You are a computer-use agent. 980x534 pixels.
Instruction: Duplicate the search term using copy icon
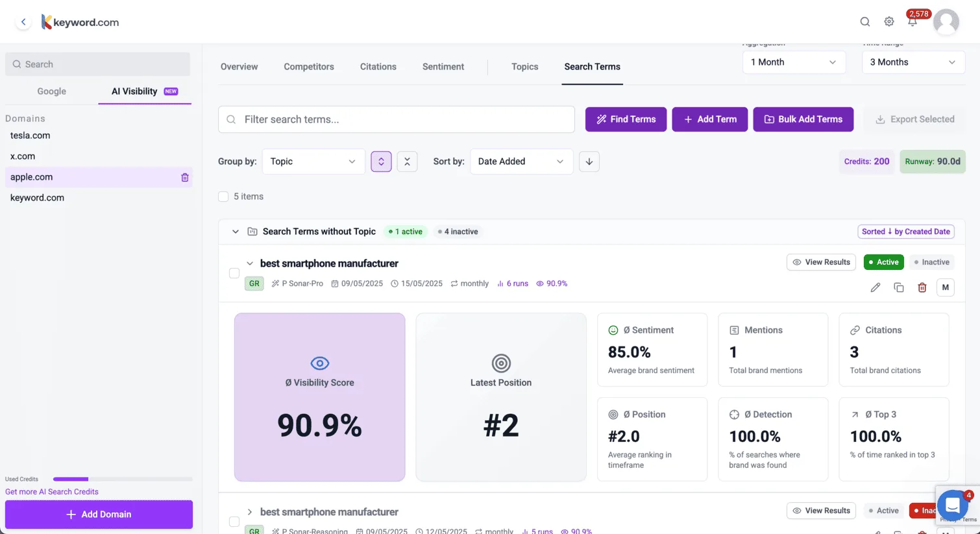(899, 287)
